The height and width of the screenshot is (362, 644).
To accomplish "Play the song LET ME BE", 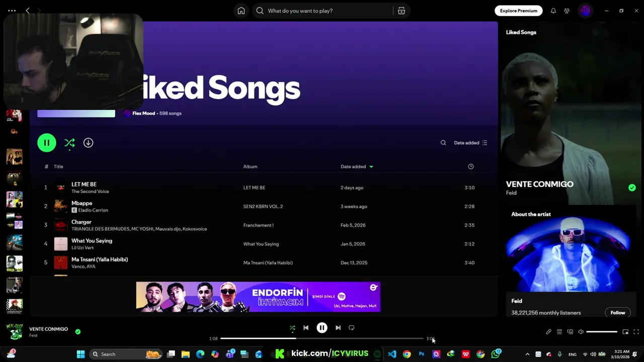I will click(x=84, y=185).
